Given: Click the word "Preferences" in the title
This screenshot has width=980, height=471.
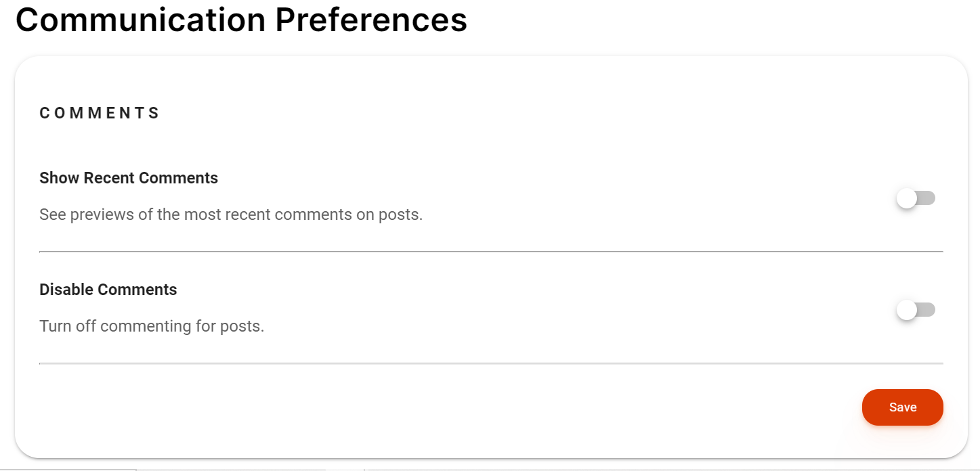Looking at the screenshot, I should 371,20.
